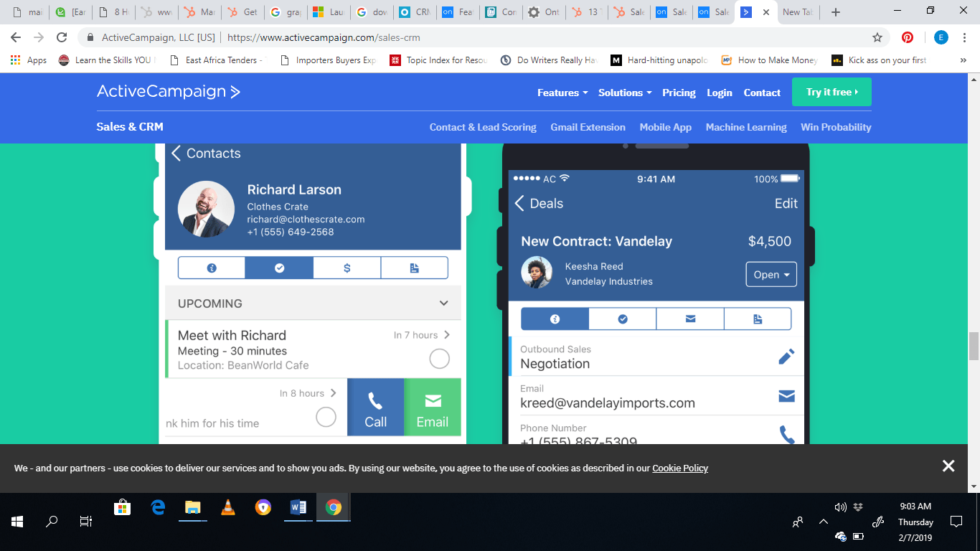
Task: Click Sales & CRM heading link
Action: pyautogui.click(x=130, y=126)
